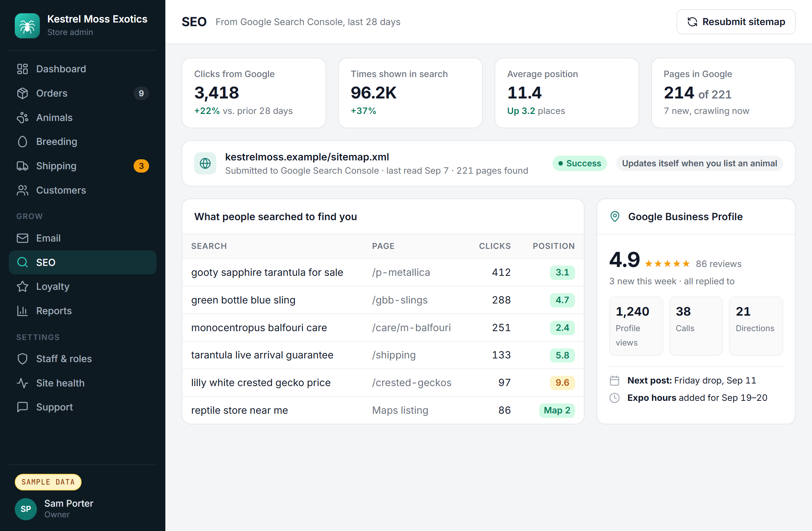This screenshot has width=812, height=531.
Task: Click the Shipping truck icon
Action: [23, 166]
